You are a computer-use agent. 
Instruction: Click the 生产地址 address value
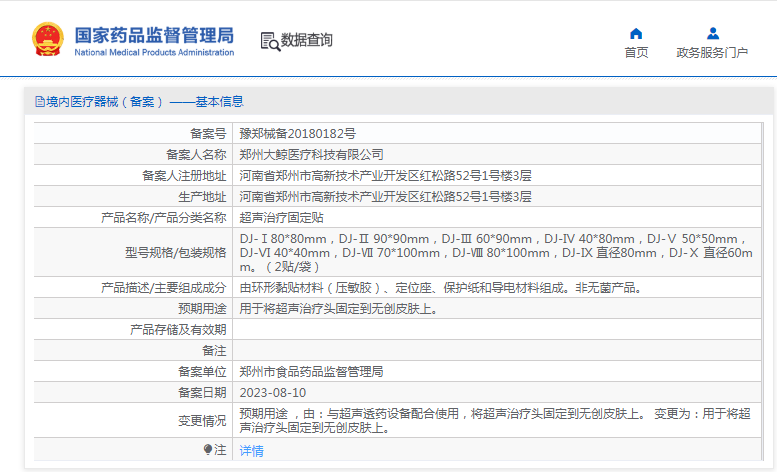coord(385,196)
